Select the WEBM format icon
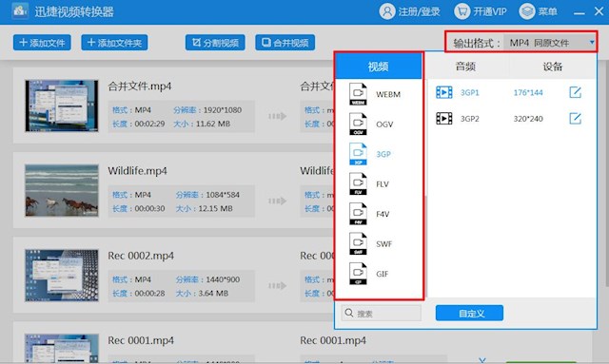The height and width of the screenshot is (364, 609). pos(358,94)
